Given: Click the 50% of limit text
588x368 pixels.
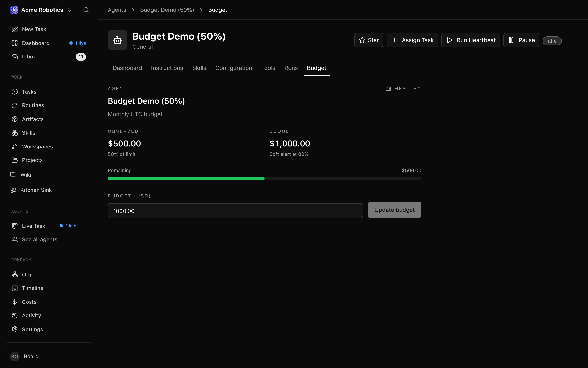Looking at the screenshot, I should click(x=122, y=154).
